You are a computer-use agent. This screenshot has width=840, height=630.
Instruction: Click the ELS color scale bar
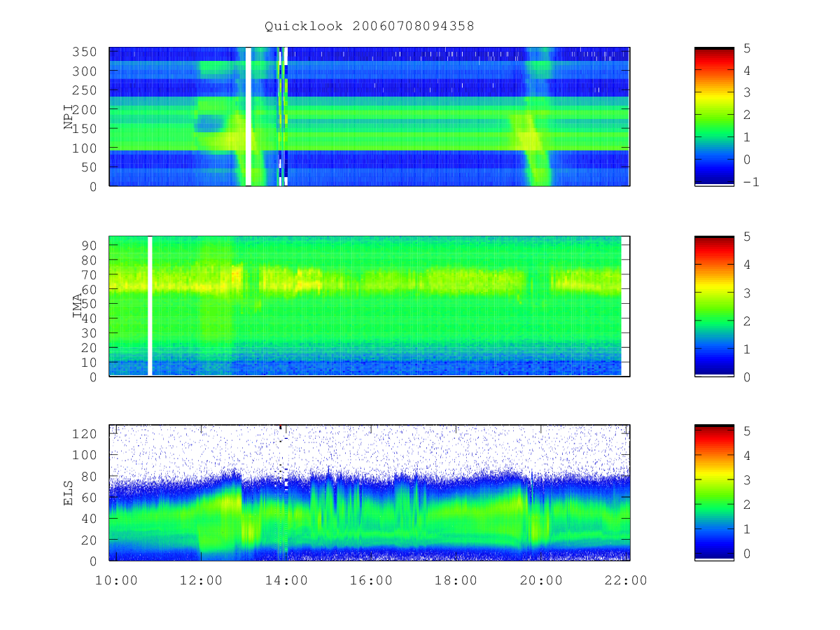coord(714,493)
